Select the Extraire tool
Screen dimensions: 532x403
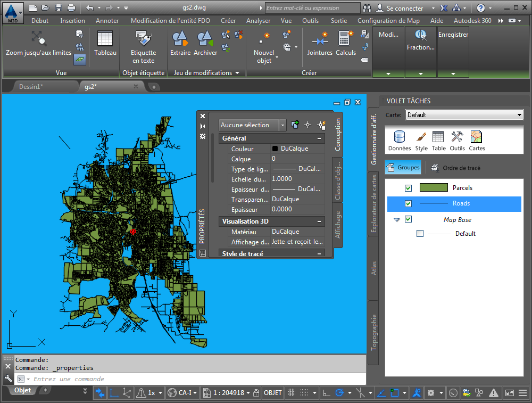coord(180,39)
